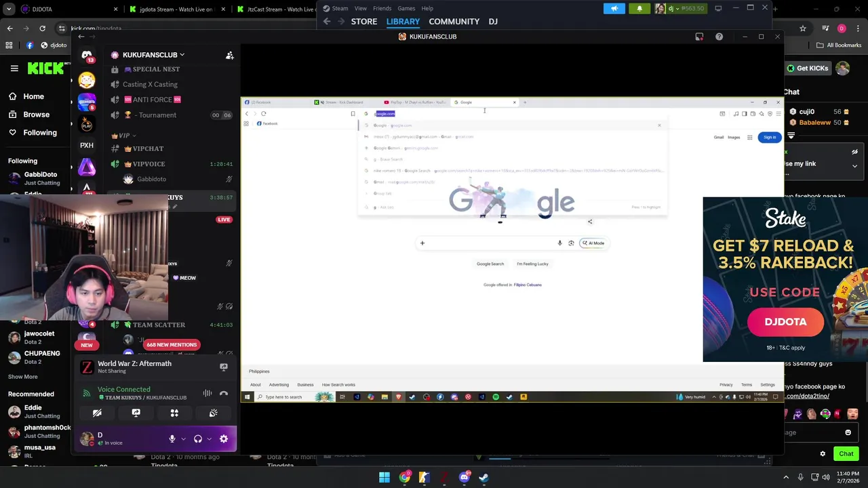Go to Steam STORE tab
Viewport: 868px width, 488px height.
364,22
